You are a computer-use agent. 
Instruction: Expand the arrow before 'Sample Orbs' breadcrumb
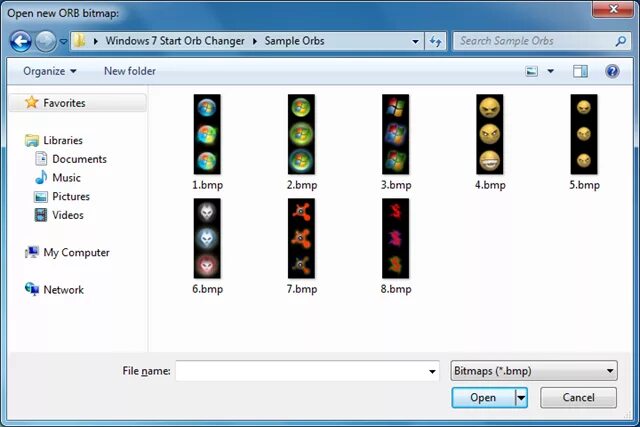pos(255,41)
